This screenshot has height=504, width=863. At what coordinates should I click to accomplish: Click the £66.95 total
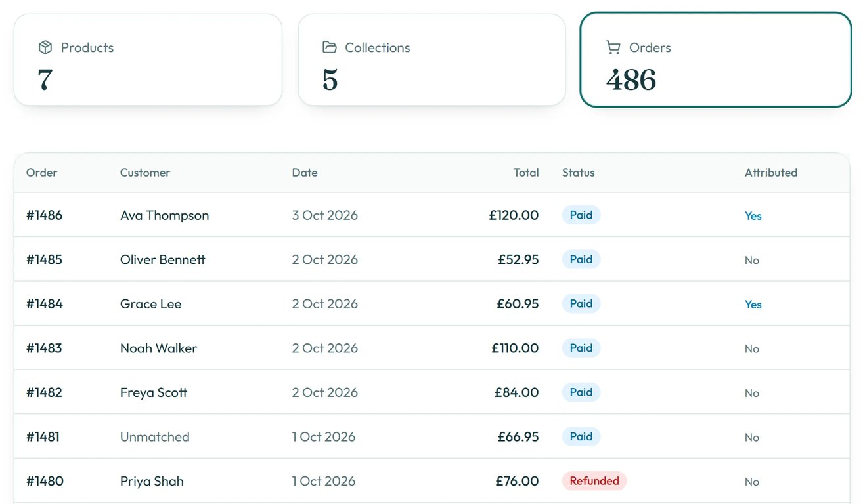pyautogui.click(x=518, y=436)
